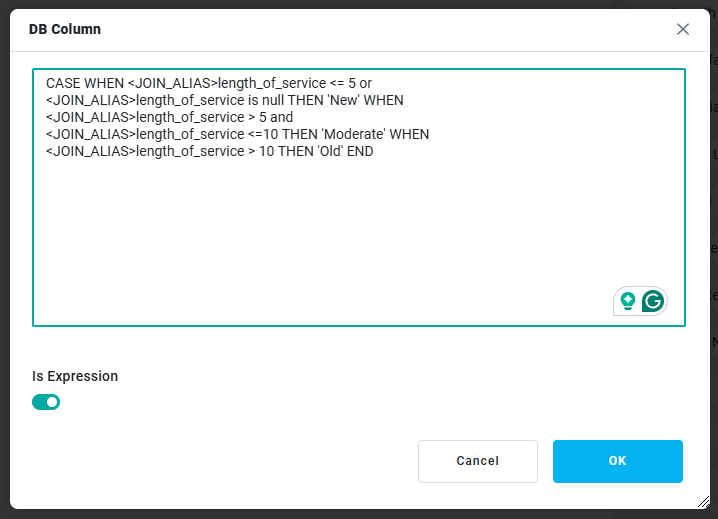
Task: Confirm with the OK button
Action: (x=617, y=461)
